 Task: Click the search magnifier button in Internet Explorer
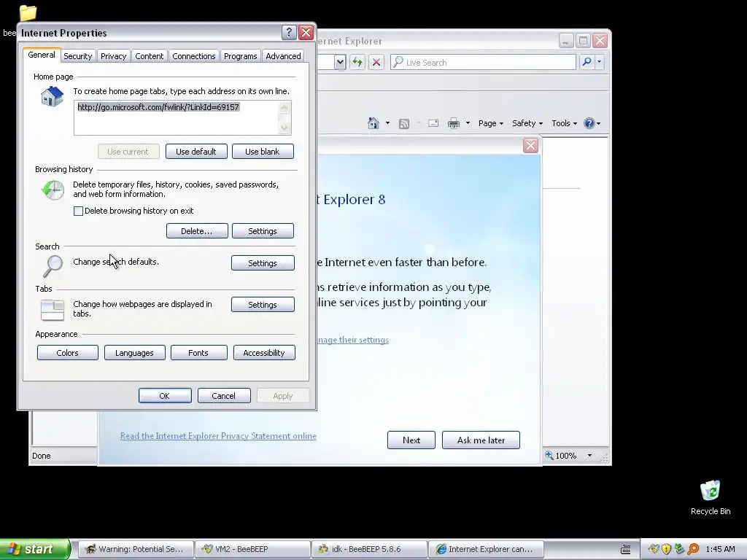point(587,62)
